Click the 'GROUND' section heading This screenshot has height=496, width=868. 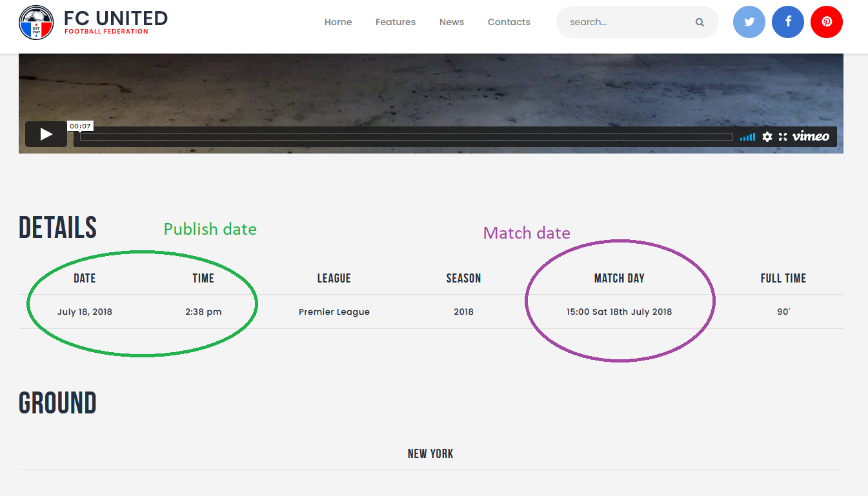coord(57,403)
